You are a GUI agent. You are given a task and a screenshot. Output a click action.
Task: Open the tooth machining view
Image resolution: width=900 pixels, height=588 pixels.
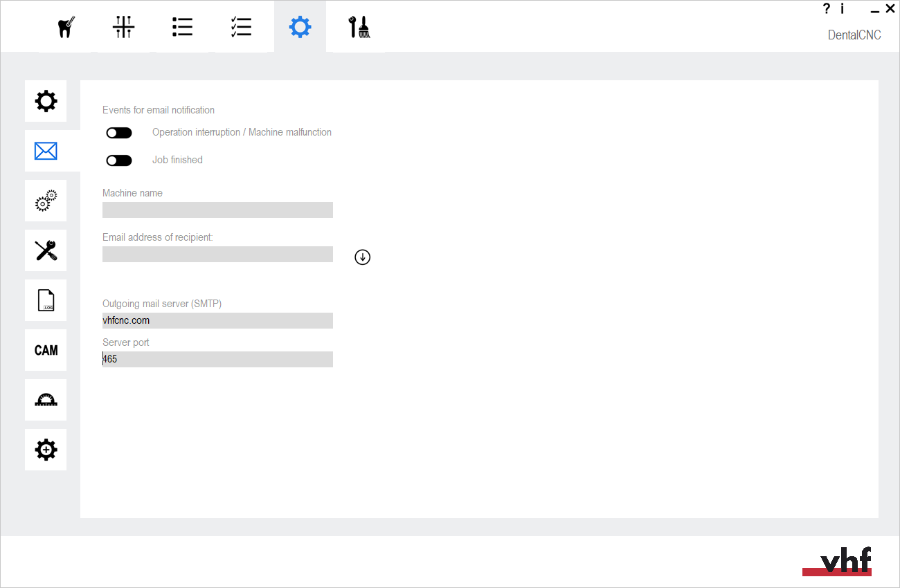[x=65, y=27]
